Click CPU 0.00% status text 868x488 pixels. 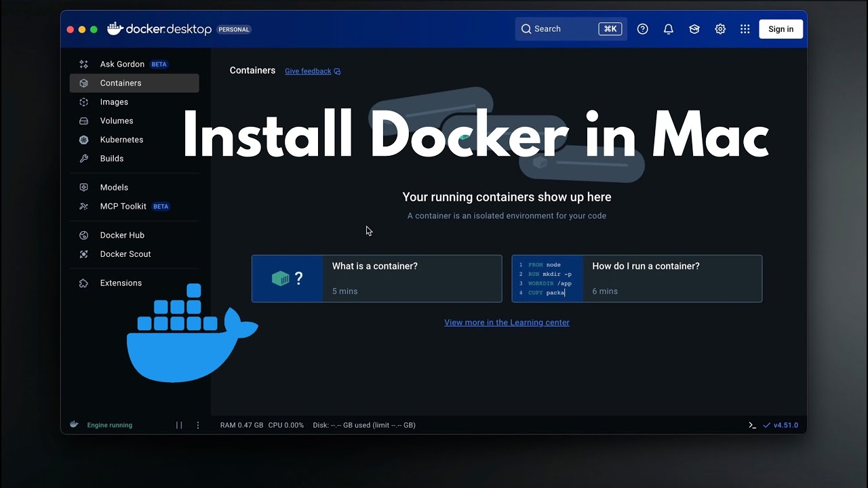tap(285, 425)
